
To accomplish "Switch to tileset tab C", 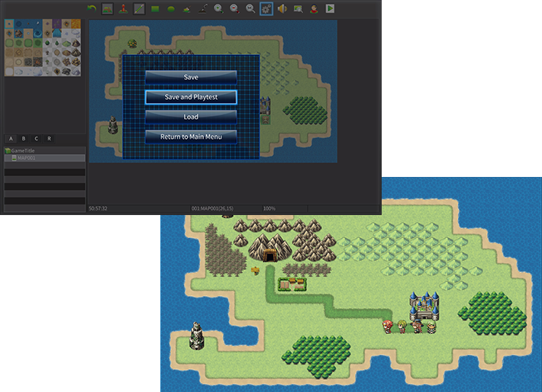I will [x=37, y=139].
